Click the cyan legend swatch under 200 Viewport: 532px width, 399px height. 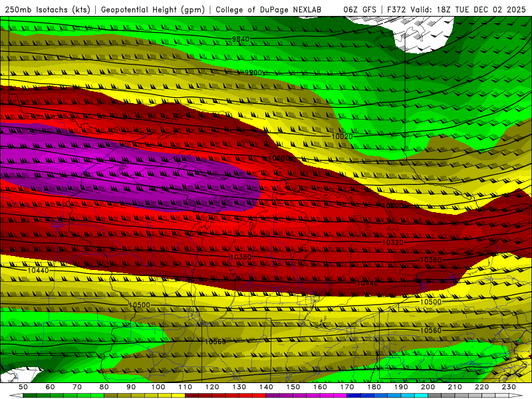coord(421,396)
